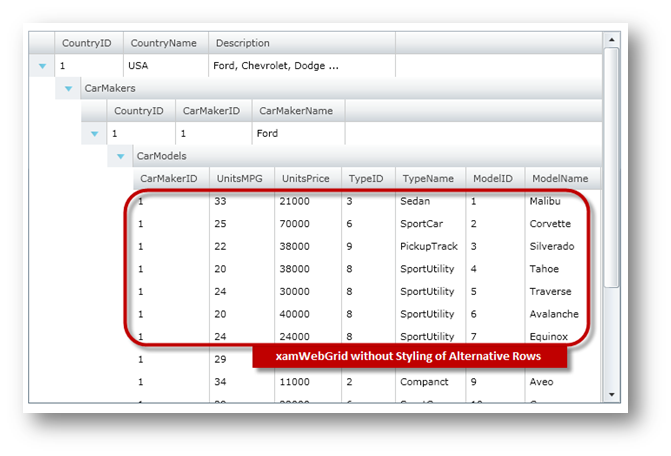Collapse the CarModels child band
This screenshot has width=671, height=456.
pos(120,156)
